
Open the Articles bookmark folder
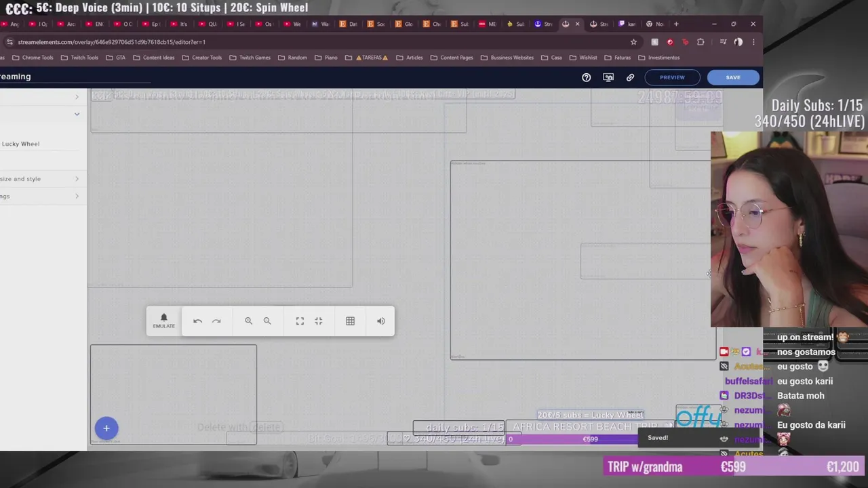click(x=410, y=58)
